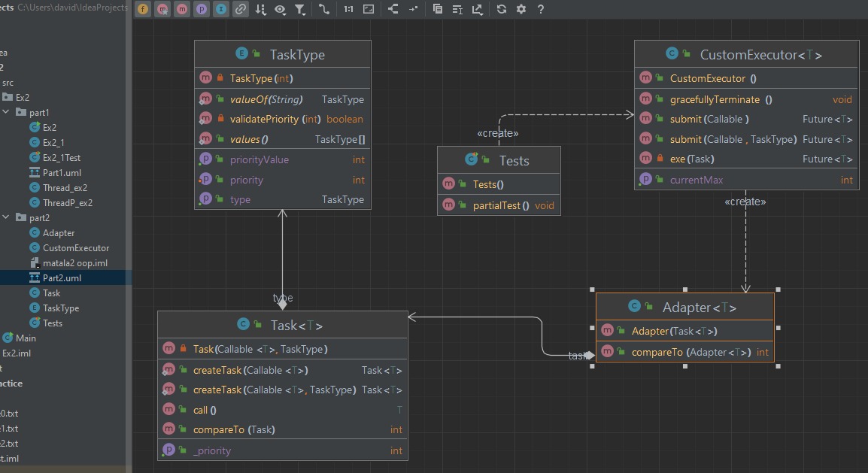The width and height of the screenshot is (868, 473).
Task: Collapse the part1 folder
Action: tap(6, 113)
